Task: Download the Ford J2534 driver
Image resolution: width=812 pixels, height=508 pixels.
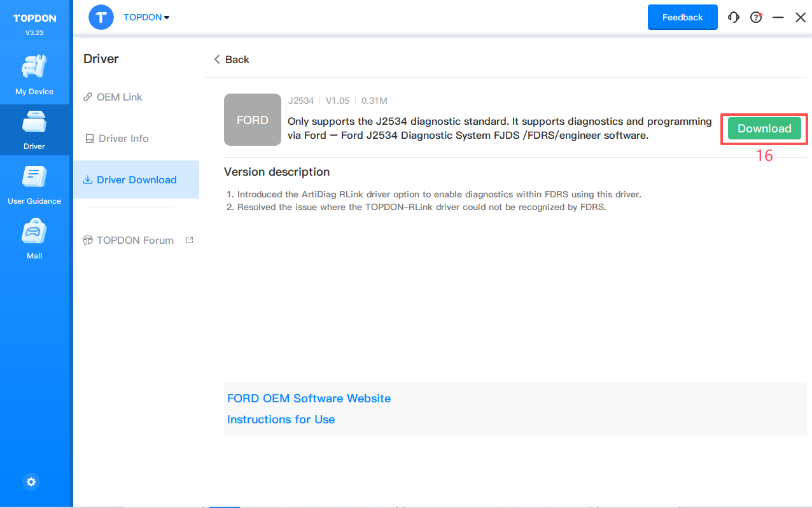Action: [764, 129]
